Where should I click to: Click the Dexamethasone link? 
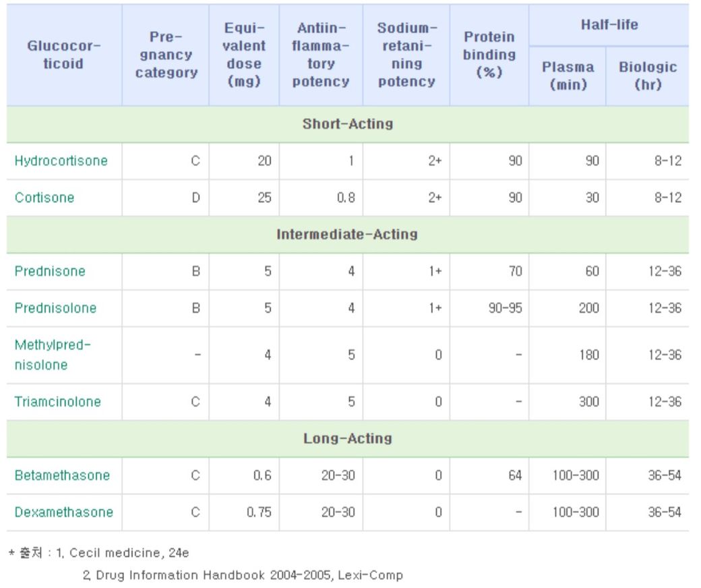click(63, 512)
